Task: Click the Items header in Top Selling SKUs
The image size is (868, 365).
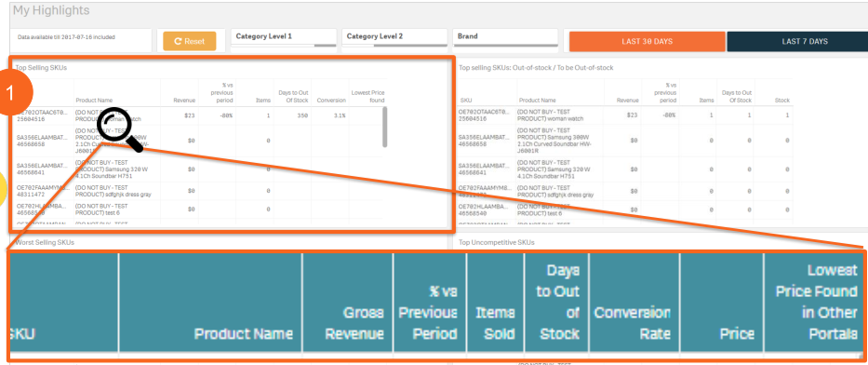Action: pyautogui.click(x=262, y=101)
